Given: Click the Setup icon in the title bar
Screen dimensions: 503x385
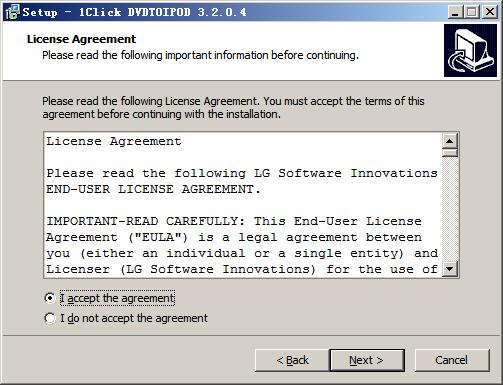Looking at the screenshot, I should pos(13,12).
